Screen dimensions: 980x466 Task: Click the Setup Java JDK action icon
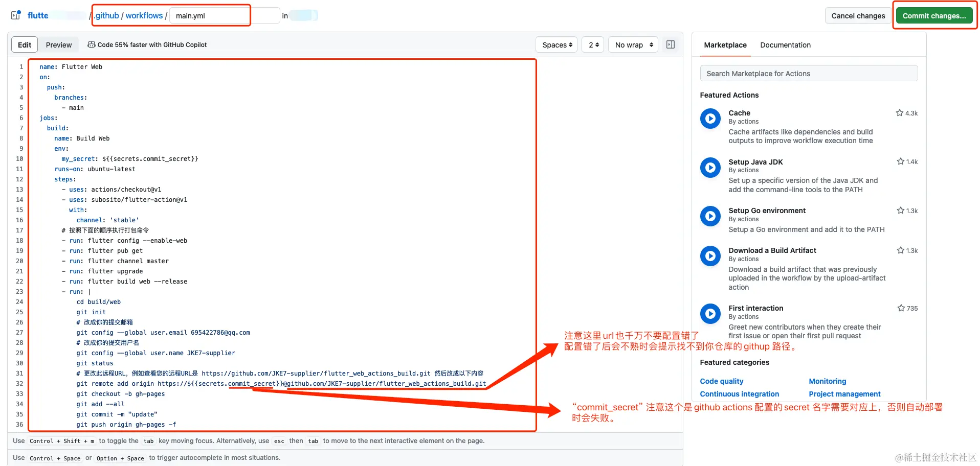[710, 168]
